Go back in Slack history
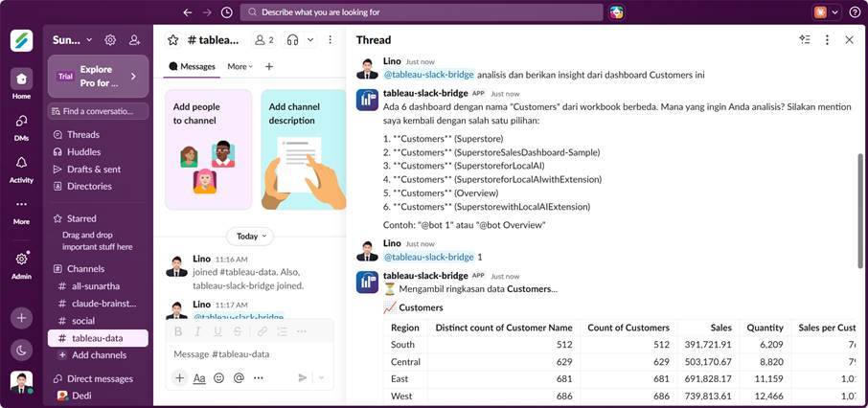868x408 pixels. 188,12
